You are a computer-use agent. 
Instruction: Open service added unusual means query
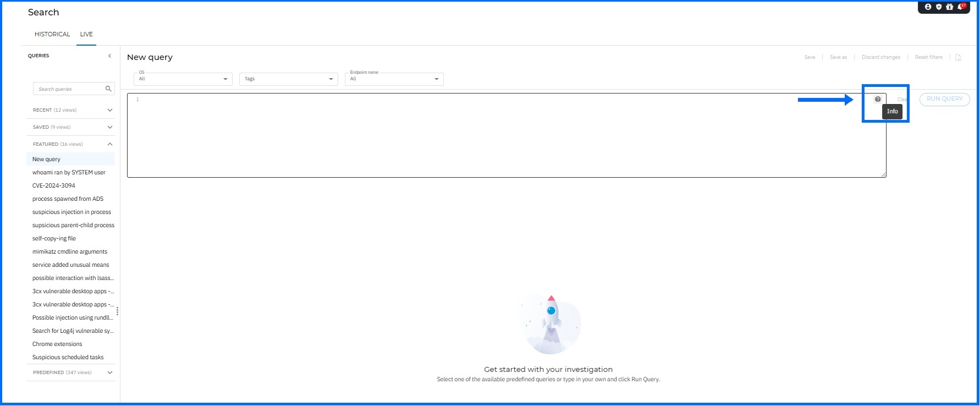pyautogui.click(x=70, y=265)
